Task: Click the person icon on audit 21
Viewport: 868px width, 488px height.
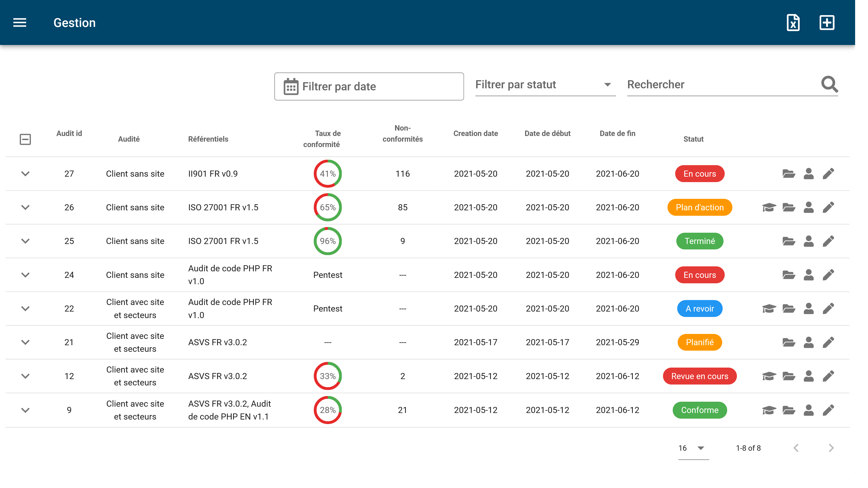Action: (x=809, y=342)
